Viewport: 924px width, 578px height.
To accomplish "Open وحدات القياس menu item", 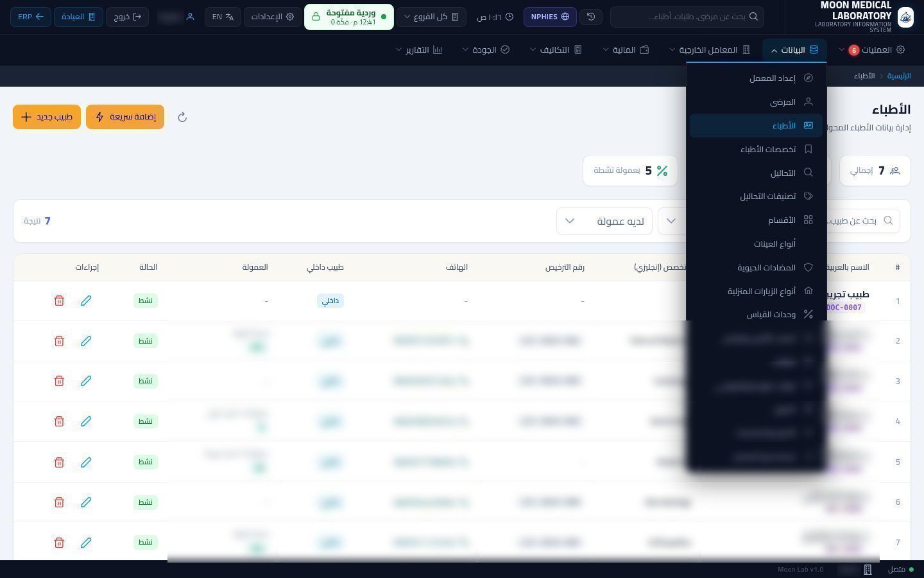I will (756, 315).
